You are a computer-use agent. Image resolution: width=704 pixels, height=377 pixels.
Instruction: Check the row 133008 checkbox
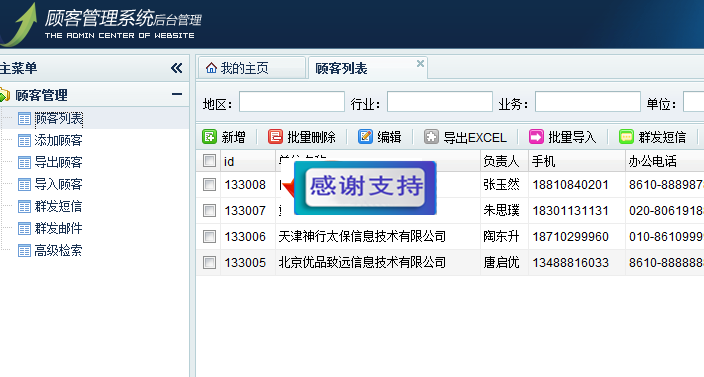pyautogui.click(x=209, y=184)
